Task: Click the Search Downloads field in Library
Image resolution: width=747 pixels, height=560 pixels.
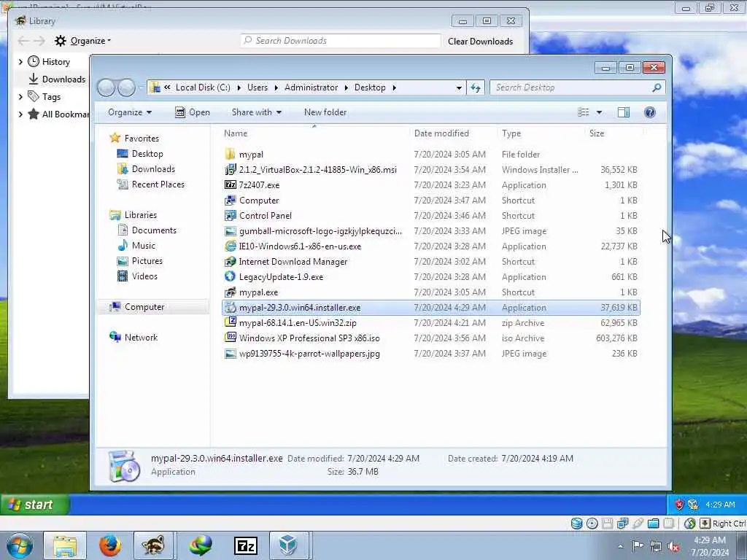Action: pos(341,41)
